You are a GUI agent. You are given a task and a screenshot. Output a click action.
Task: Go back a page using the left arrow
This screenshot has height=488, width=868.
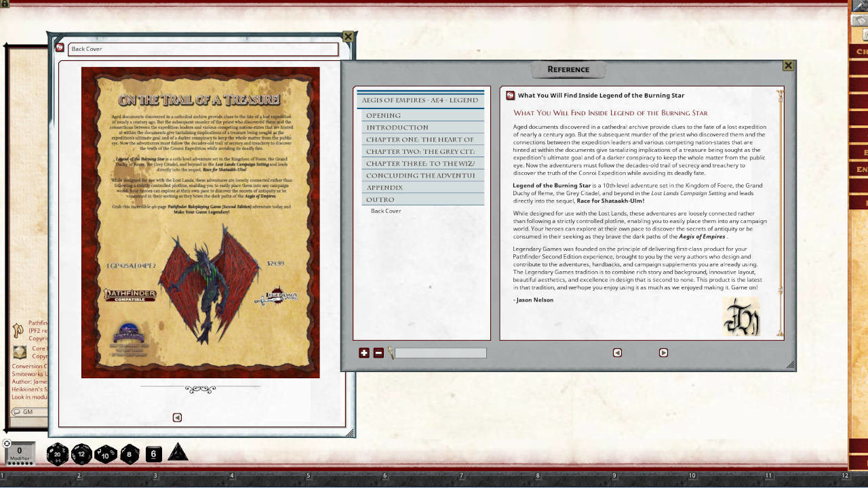[617, 352]
